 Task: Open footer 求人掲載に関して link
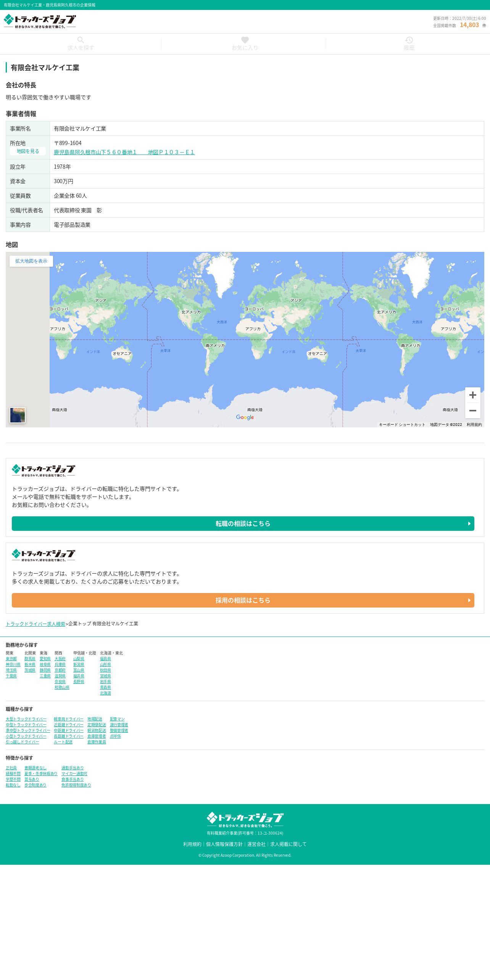pyautogui.click(x=288, y=844)
